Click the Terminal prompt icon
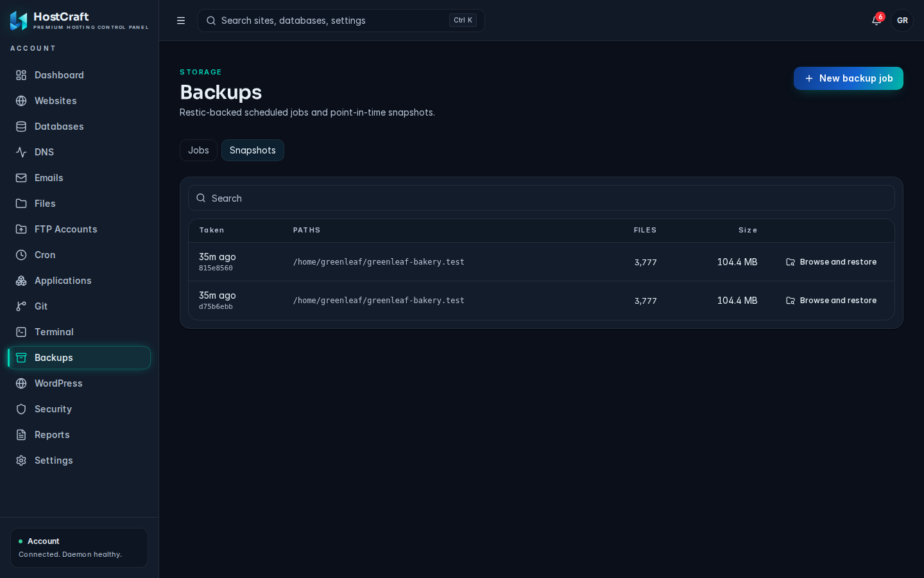This screenshot has width=924, height=578. pyautogui.click(x=21, y=332)
